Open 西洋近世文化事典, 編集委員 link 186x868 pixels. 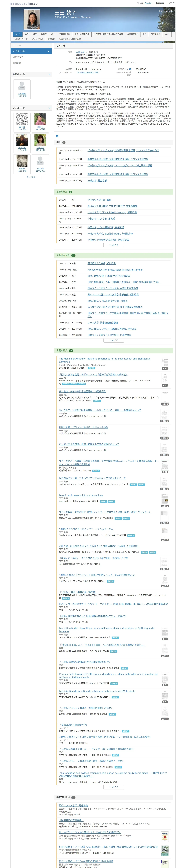click(102, 263)
